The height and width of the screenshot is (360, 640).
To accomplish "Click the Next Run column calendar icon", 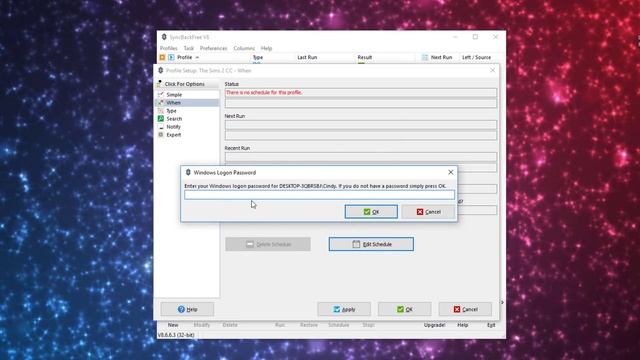I will point(425,58).
